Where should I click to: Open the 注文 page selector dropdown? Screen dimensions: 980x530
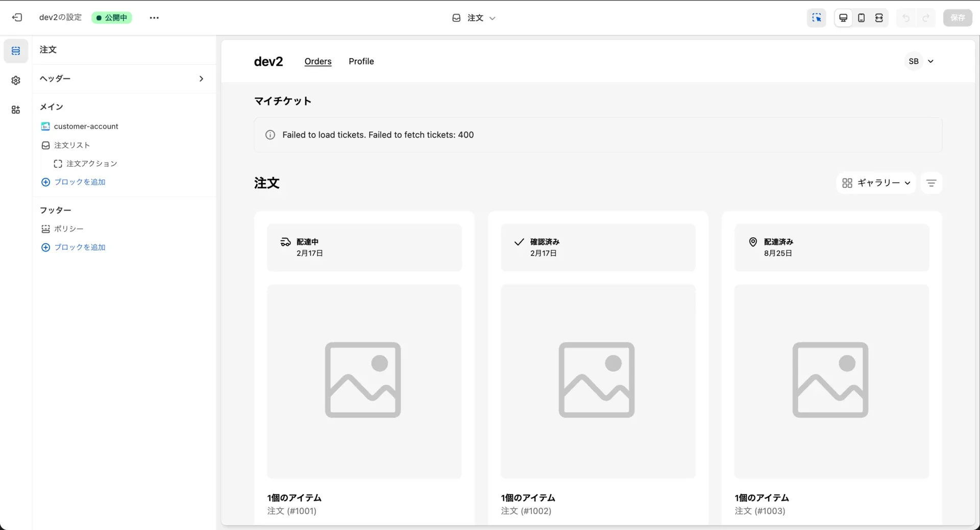click(474, 18)
